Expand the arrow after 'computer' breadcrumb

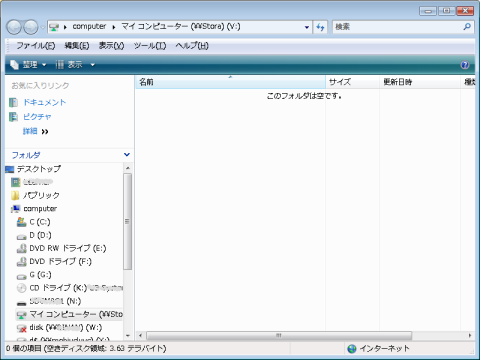114,27
